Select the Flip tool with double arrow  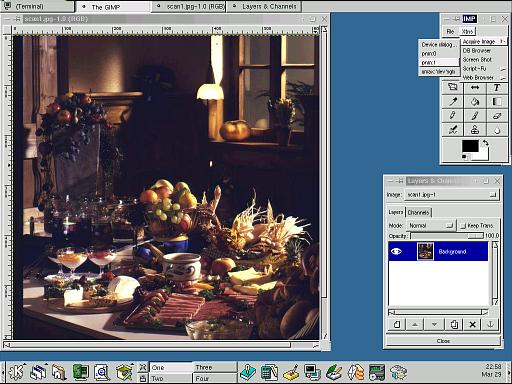tap(475, 87)
